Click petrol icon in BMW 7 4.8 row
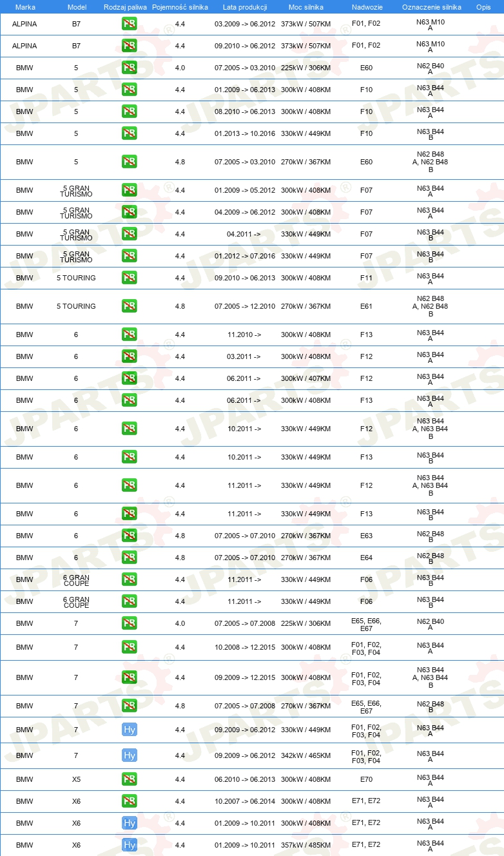Screen dimensions: 504x856 129,706
